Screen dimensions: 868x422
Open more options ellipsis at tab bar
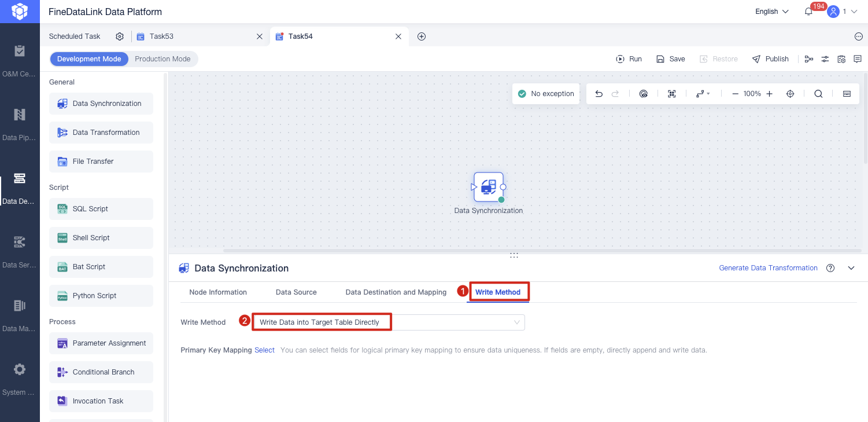tap(858, 36)
